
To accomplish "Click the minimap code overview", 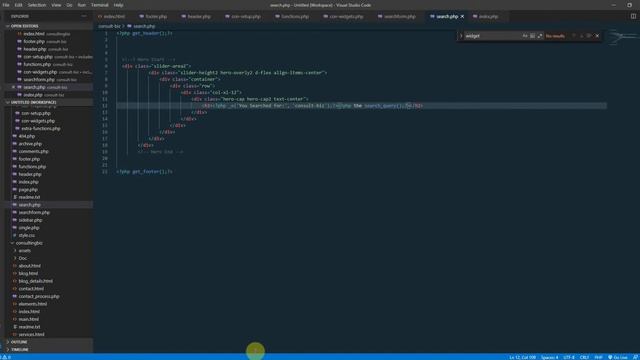I will (x=623, y=38).
